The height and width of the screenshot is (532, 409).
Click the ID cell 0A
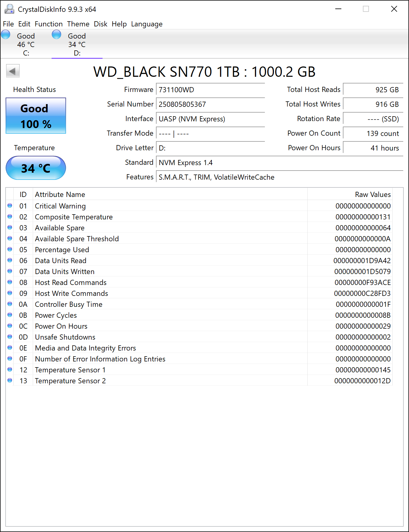(x=23, y=304)
